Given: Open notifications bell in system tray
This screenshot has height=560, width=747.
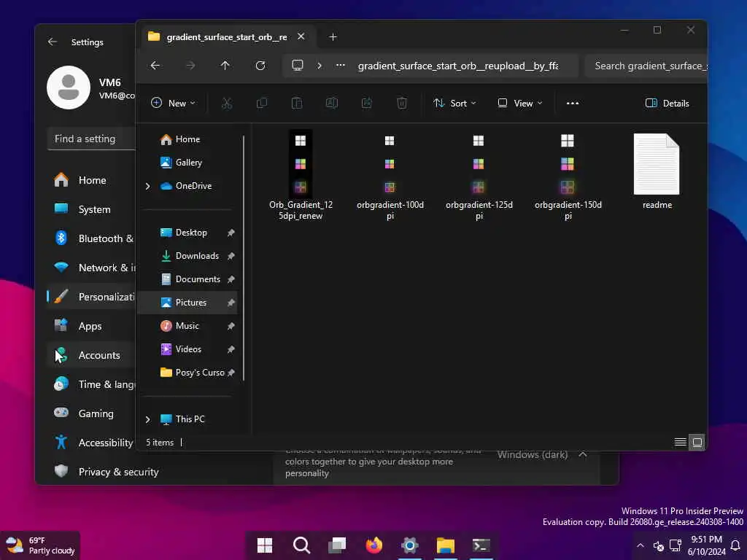Looking at the screenshot, I should click(x=735, y=545).
